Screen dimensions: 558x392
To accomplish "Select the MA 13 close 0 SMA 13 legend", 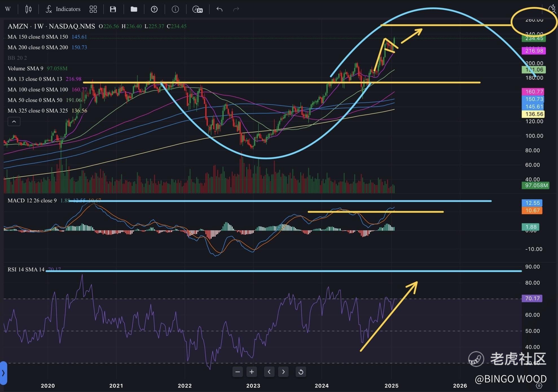I will (x=35, y=79).
